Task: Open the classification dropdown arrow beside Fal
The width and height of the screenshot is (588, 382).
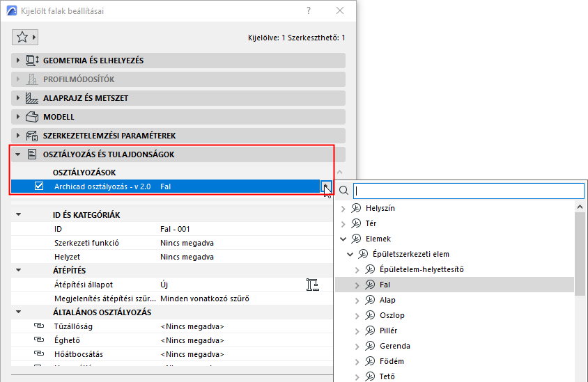Action: click(x=326, y=186)
